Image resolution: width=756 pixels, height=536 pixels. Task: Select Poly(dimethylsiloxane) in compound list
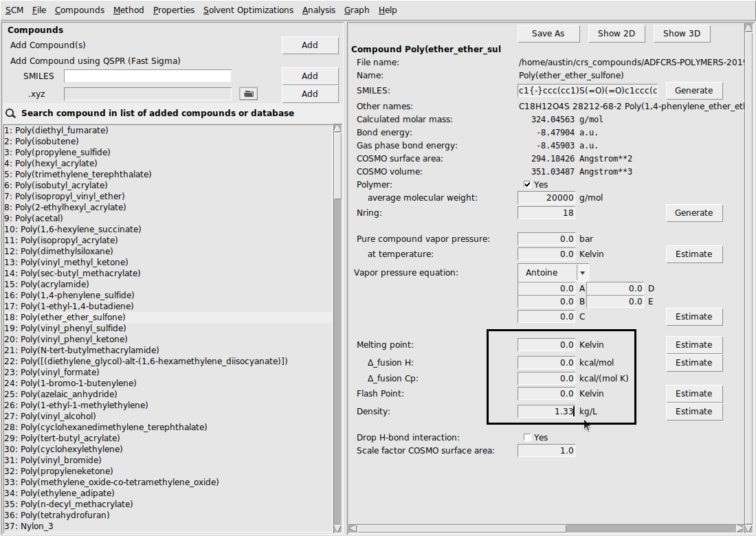click(59, 251)
